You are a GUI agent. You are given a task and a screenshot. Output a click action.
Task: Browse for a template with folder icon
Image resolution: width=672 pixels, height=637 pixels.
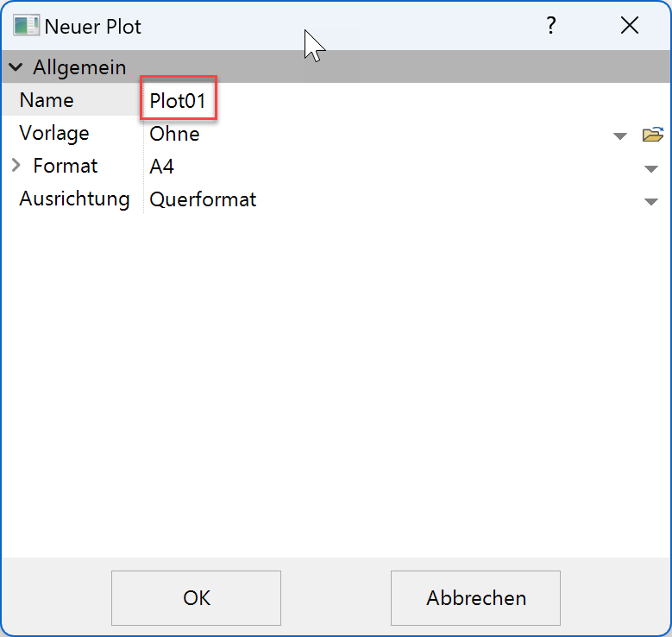pyautogui.click(x=652, y=135)
